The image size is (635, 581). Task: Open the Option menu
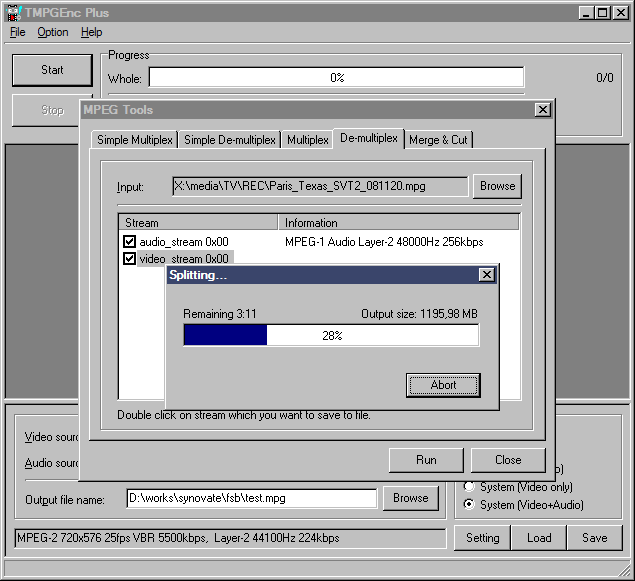[x=53, y=32]
